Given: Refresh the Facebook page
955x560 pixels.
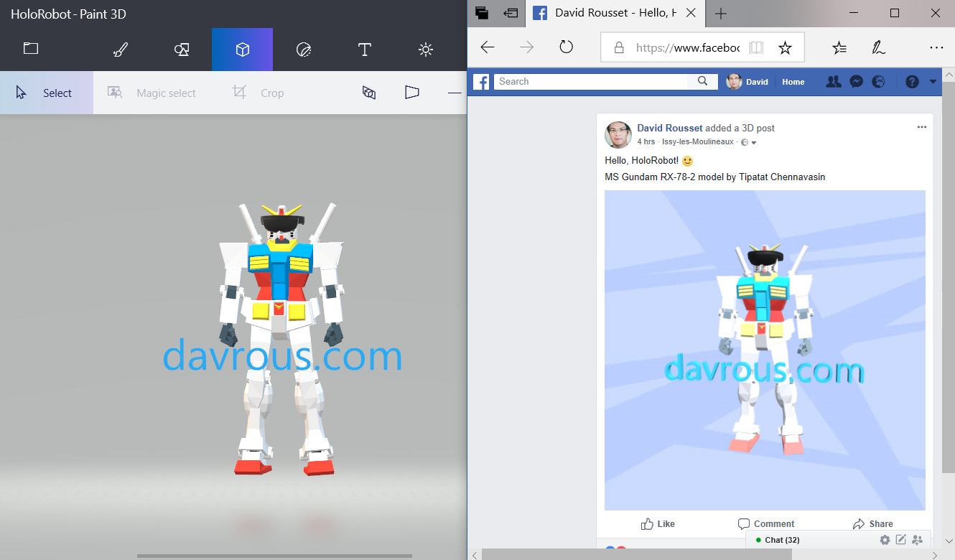Looking at the screenshot, I should [567, 47].
